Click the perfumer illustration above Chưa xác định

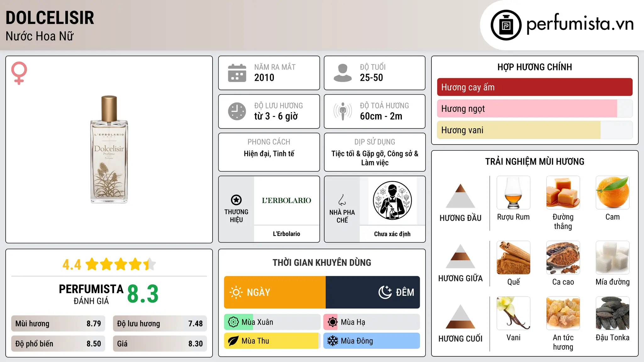click(x=392, y=200)
